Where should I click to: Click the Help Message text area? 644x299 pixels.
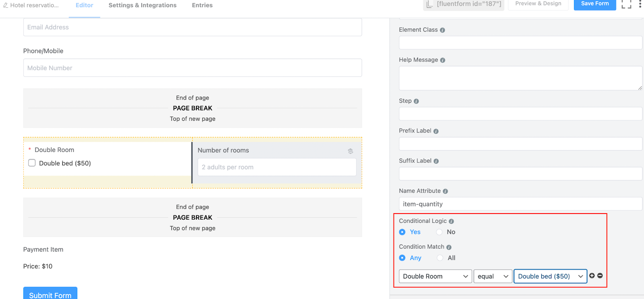pos(520,78)
